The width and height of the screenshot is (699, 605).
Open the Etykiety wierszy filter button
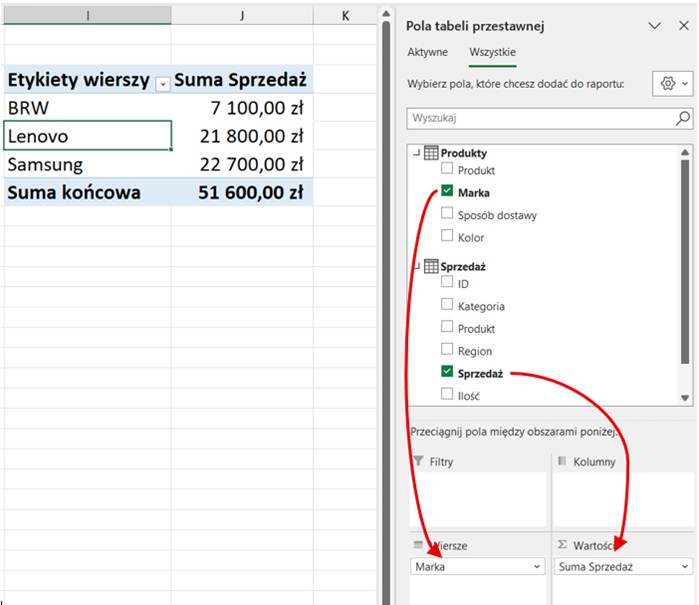coord(162,83)
